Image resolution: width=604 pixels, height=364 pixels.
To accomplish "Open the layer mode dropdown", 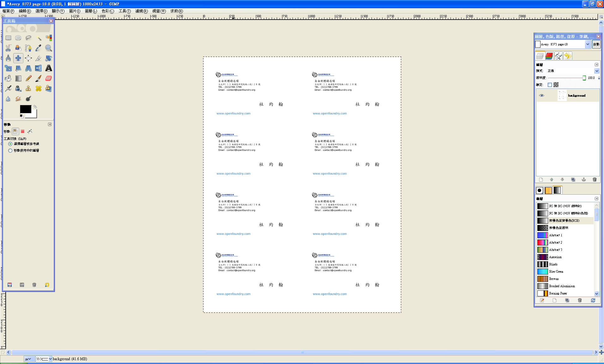I will pos(597,71).
